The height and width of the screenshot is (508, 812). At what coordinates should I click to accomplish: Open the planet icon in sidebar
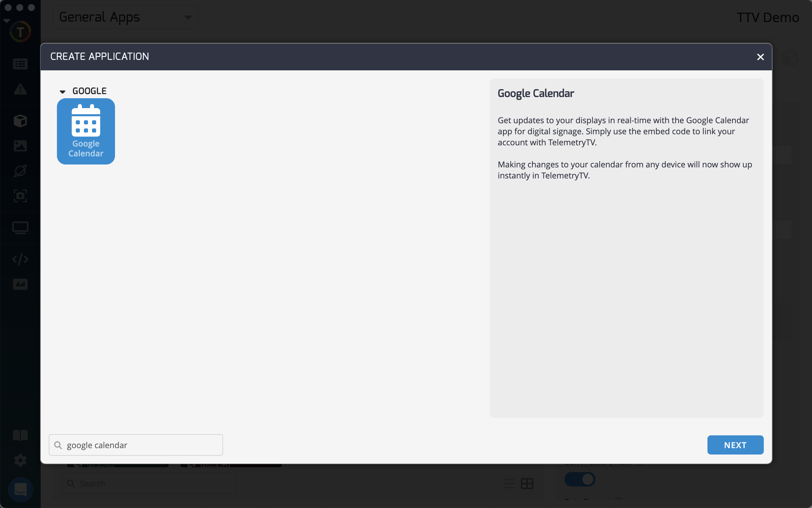click(20, 171)
